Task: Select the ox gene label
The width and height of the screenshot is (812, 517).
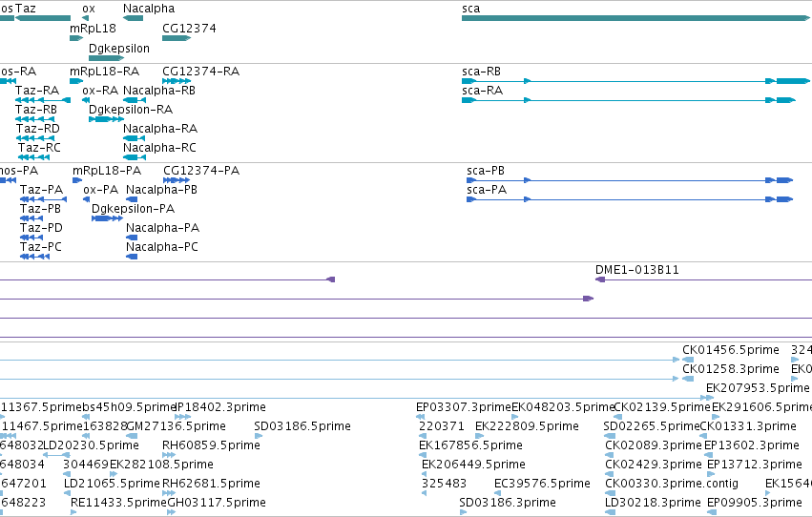Action: click(89, 9)
